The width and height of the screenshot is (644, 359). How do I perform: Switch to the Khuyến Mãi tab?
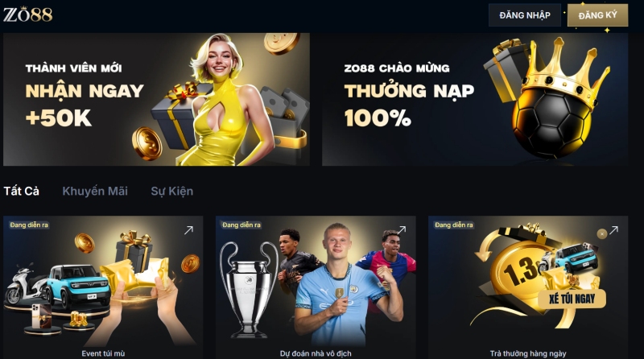pyautogui.click(x=95, y=191)
